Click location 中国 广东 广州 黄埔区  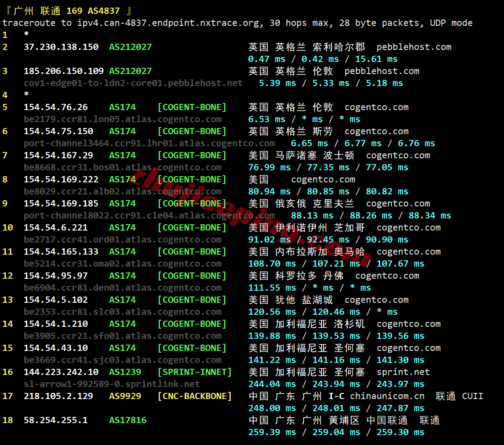tap(304, 420)
